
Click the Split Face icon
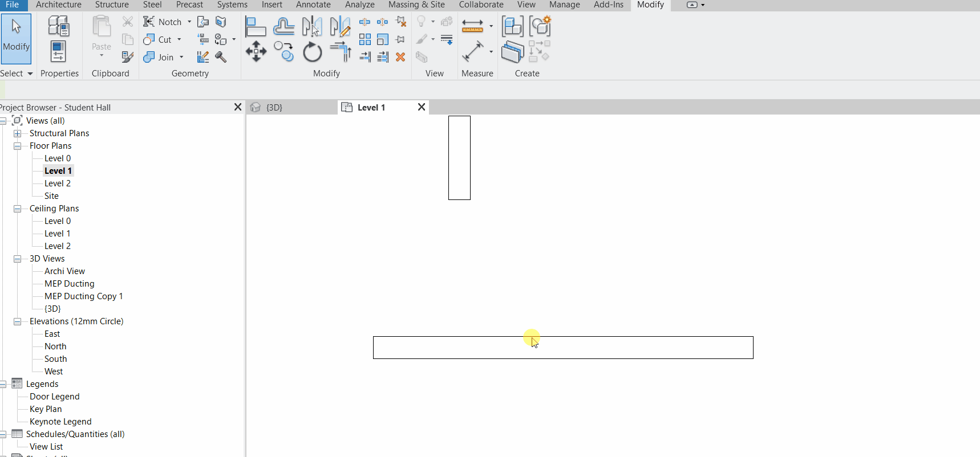pos(221,22)
